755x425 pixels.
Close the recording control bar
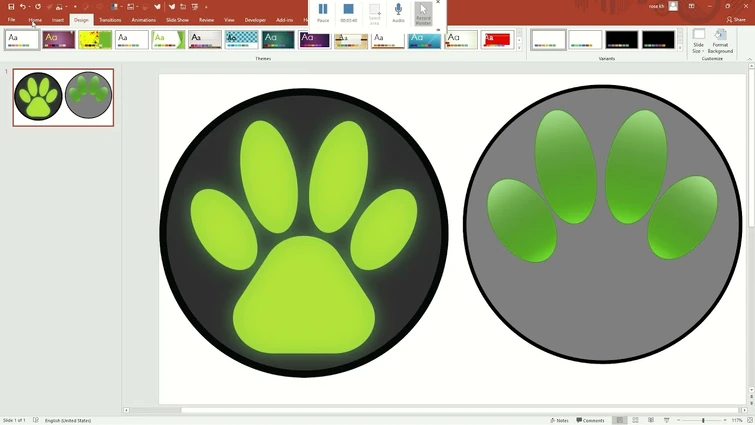click(438, 2)
